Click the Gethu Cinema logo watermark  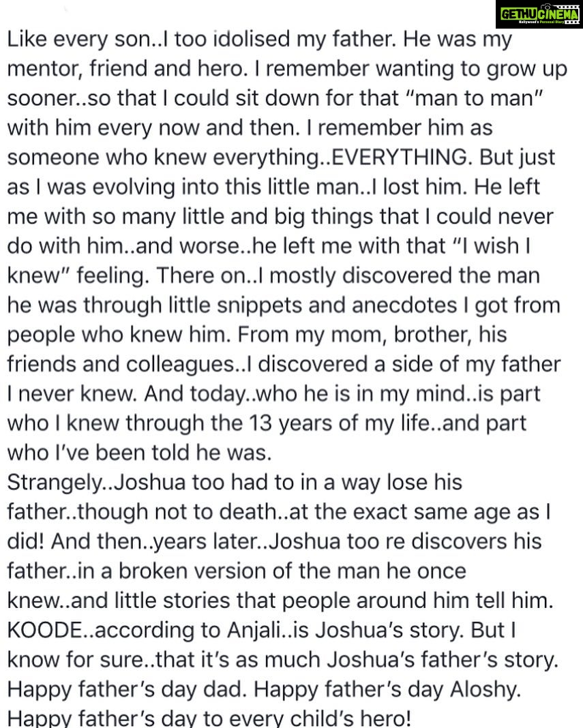pos(539,14)
